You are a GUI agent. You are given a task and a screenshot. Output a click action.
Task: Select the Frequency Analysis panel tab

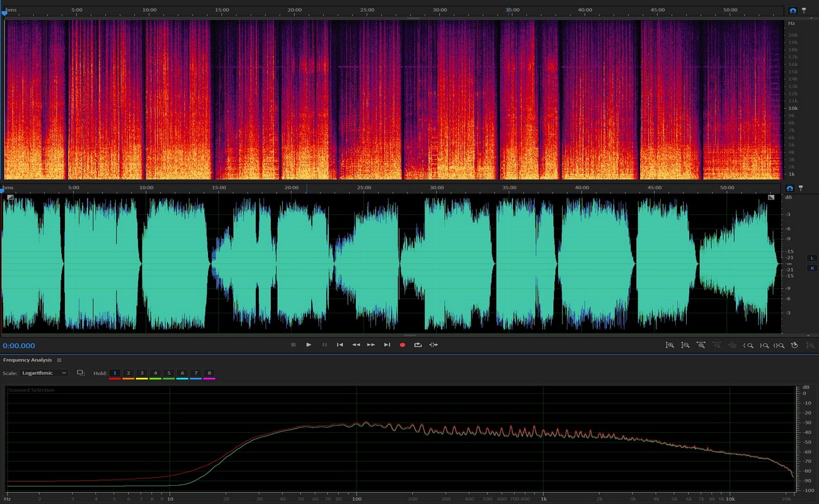pyautogui.click(x=27, y=360)
